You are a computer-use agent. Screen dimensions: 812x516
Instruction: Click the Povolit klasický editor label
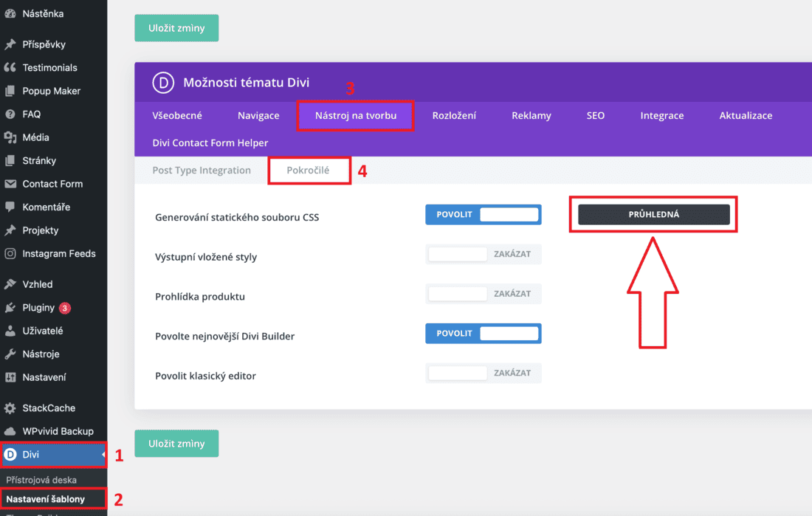[x=206, y=376]
